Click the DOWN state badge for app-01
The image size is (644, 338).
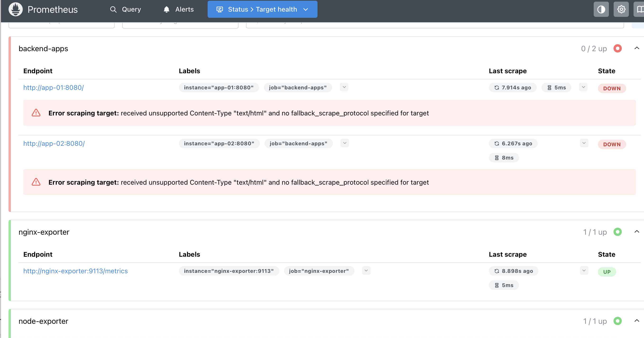[611, 88]
